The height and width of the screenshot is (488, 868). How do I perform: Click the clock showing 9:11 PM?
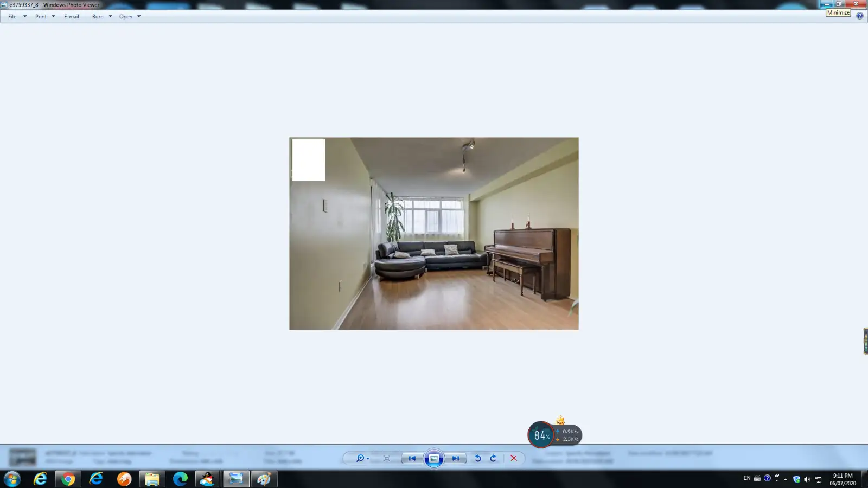tap(843, 479)
